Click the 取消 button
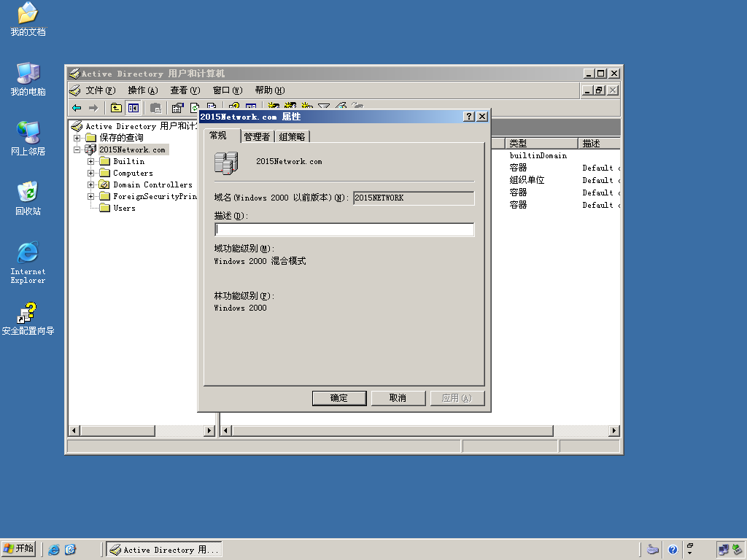Viewport: 747px width, 560px height. point(398,398)
